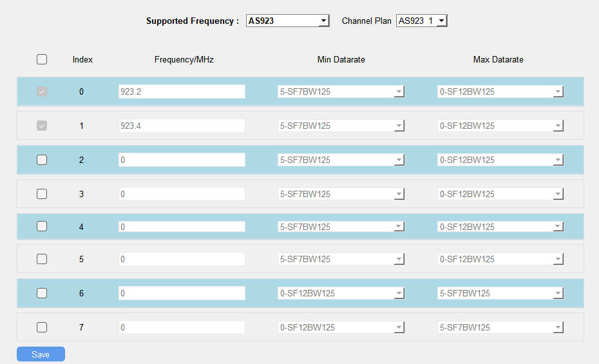The width and height of the screenshot is (599, 364).
Task: Open Min Datarate dropdown for index 4
Action: pos(341,227)
